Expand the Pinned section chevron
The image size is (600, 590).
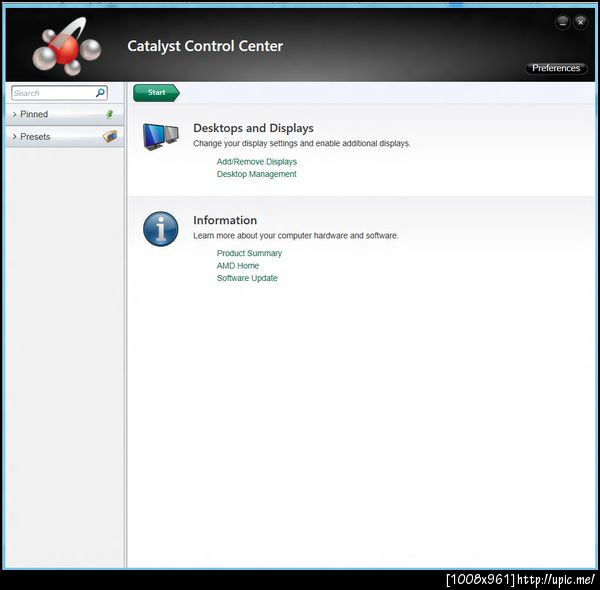coord(15,114)
